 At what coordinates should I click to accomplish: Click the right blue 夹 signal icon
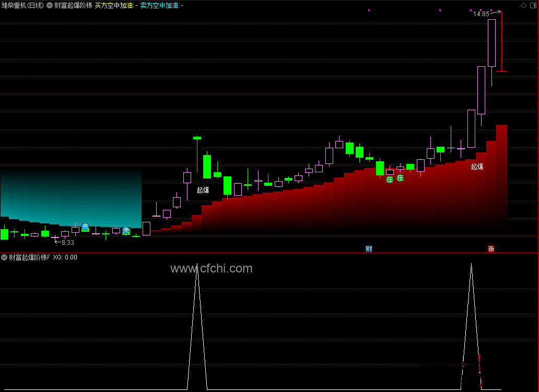coord(126,230)
